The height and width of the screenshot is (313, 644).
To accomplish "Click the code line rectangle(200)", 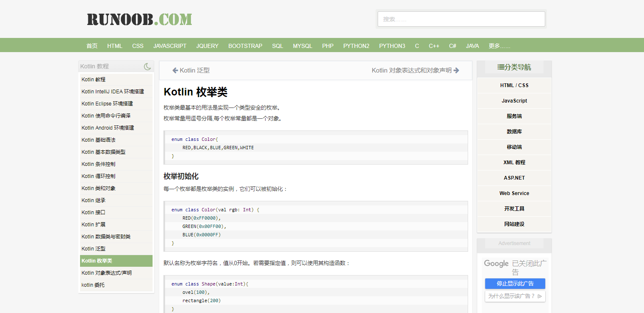I will tap(202, 300).
